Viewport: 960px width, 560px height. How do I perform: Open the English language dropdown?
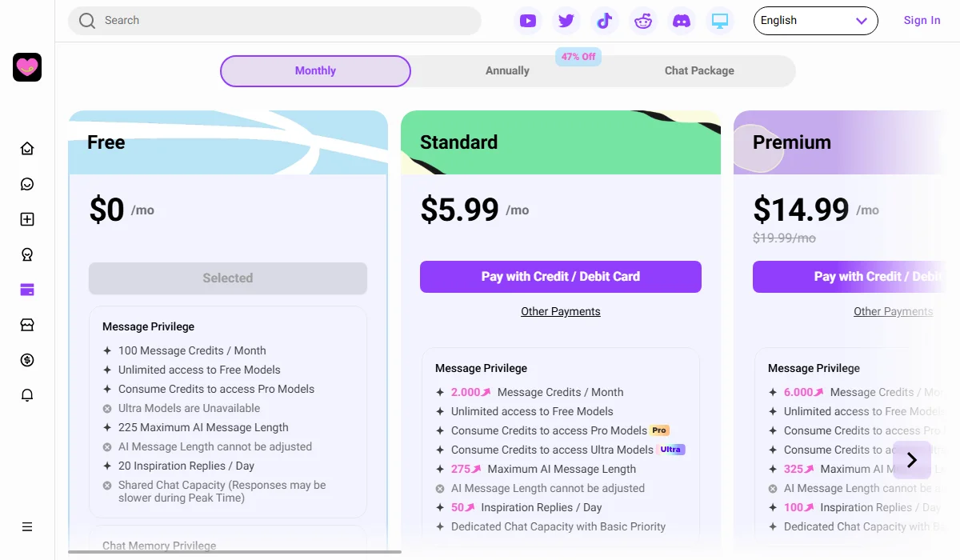pos(815,20)
